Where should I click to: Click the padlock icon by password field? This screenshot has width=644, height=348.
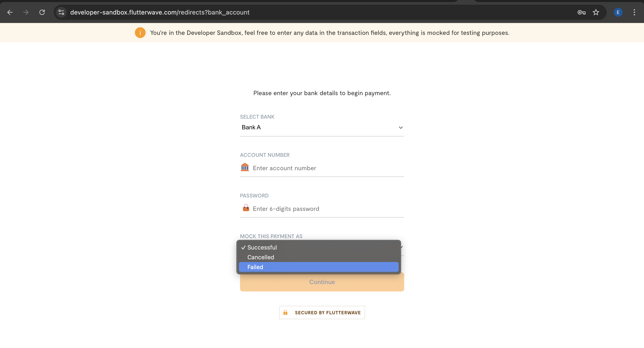246,208
